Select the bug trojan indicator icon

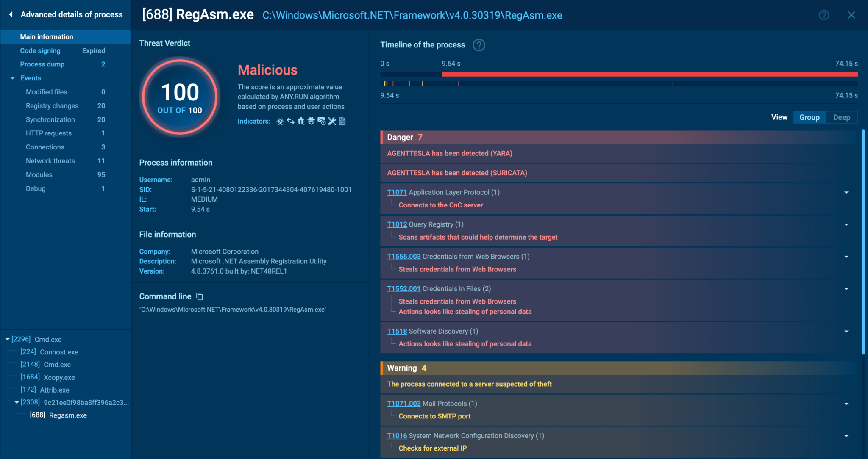301,122
